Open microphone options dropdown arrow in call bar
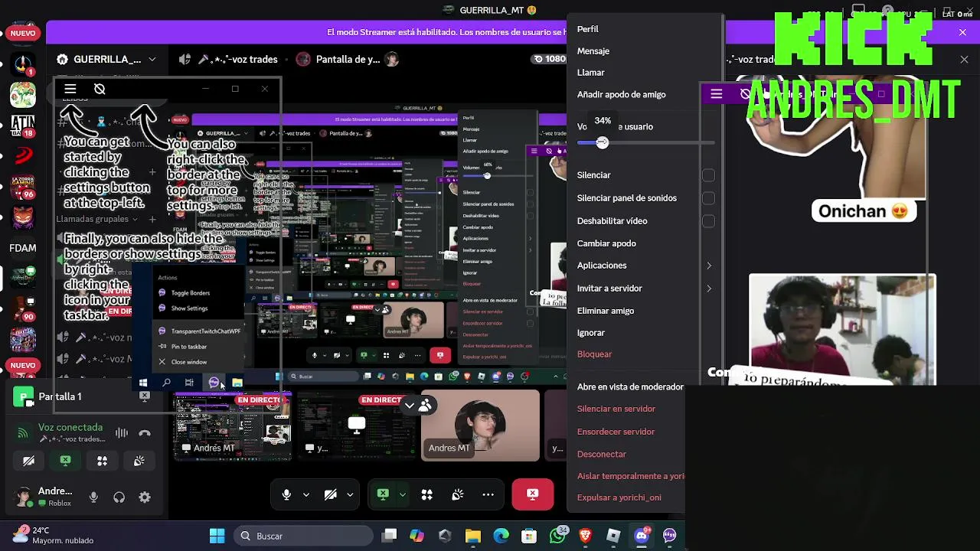Image resolution: width=980 pixels, height=551 pixels. pyautogui.click(x=306, y=495)
